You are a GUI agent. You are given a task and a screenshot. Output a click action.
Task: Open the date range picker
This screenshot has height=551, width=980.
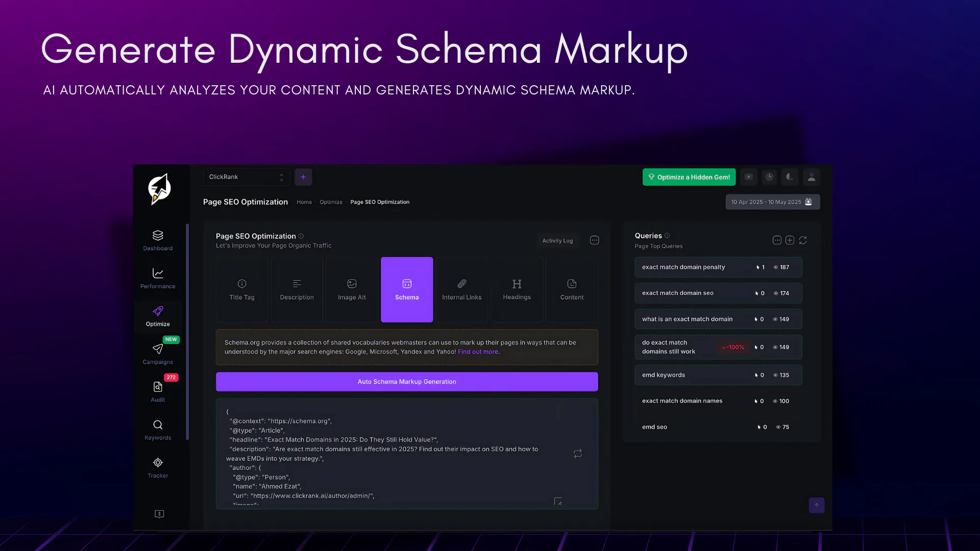tap(773, 202)
